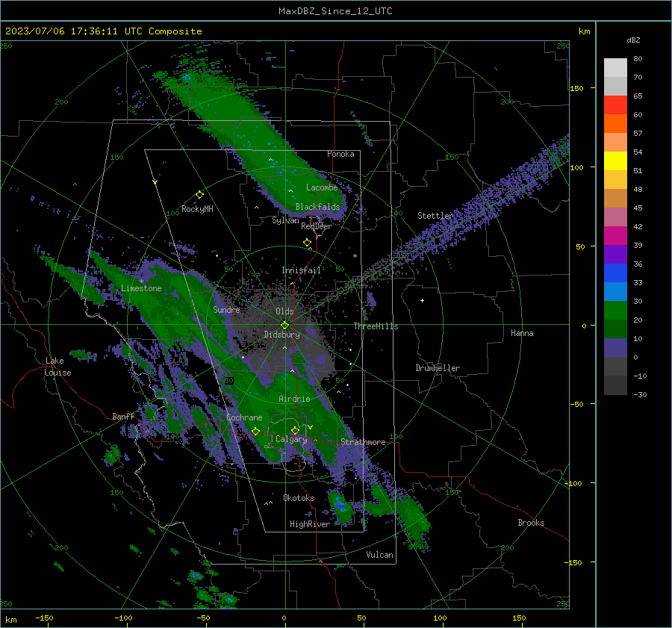
Task: Click the Limestone label
Action: tap(141, 288)
